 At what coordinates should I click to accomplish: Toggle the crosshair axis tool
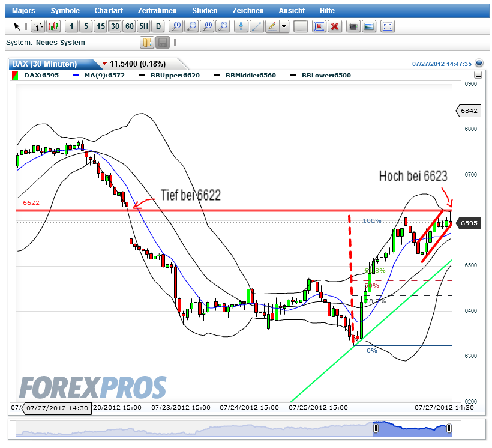[301, 26]
